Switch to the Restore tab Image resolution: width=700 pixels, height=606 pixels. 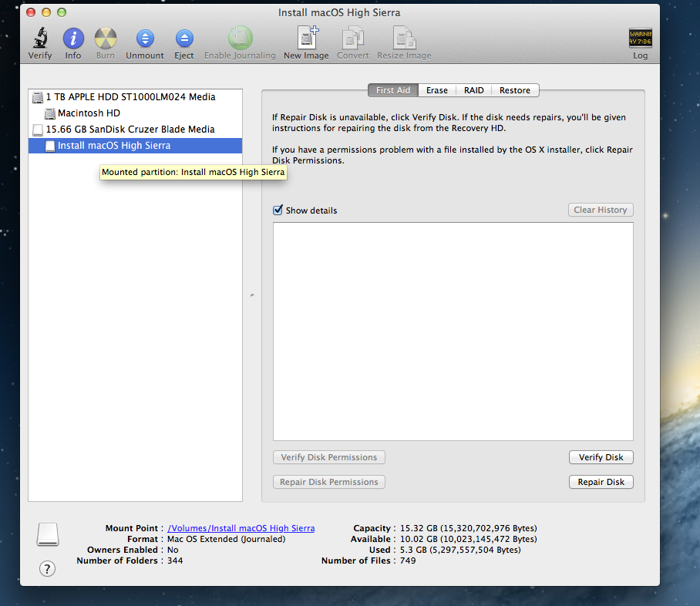click(x=515, y=90)
